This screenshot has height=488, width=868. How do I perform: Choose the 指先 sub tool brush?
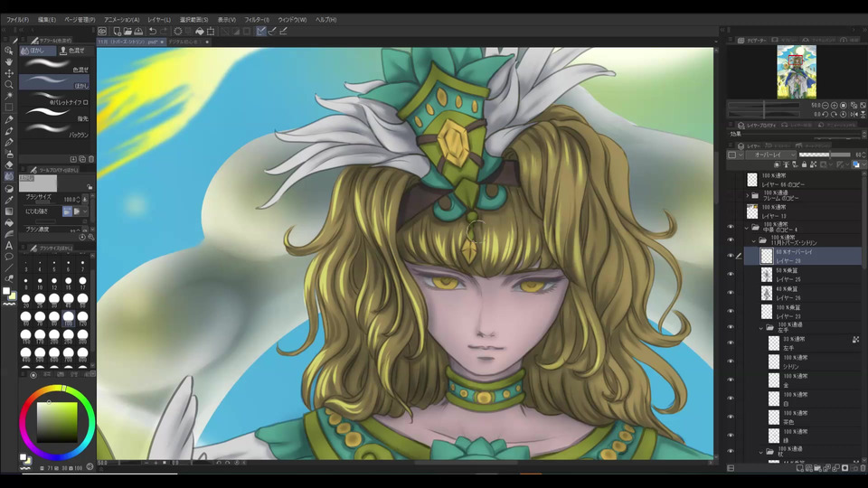tap(56, 118)
